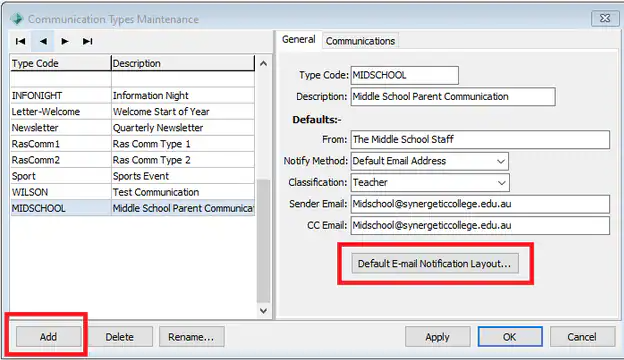Open the Classification dropdown
This screenshot has width=624, height=360.
(501, 183)
